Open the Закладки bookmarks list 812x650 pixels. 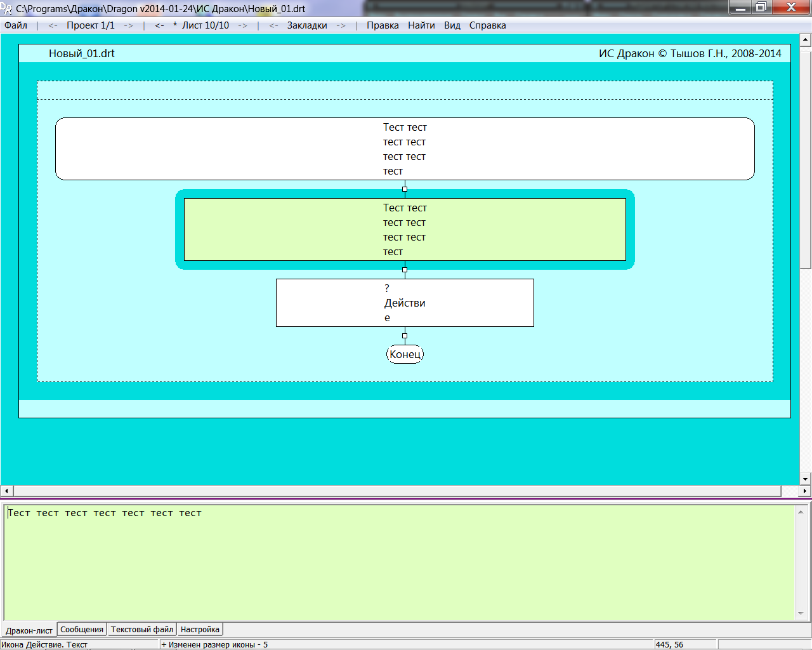tap(307, 25)
